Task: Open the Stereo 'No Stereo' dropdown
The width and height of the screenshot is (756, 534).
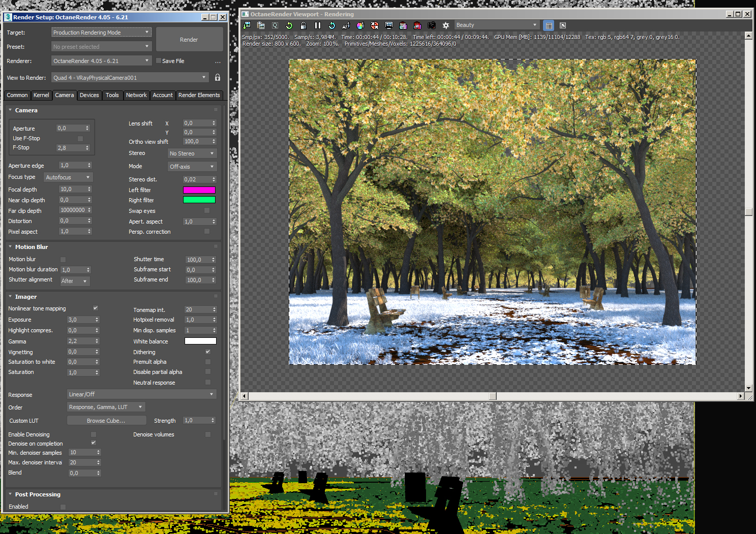Action: (192, 153)
